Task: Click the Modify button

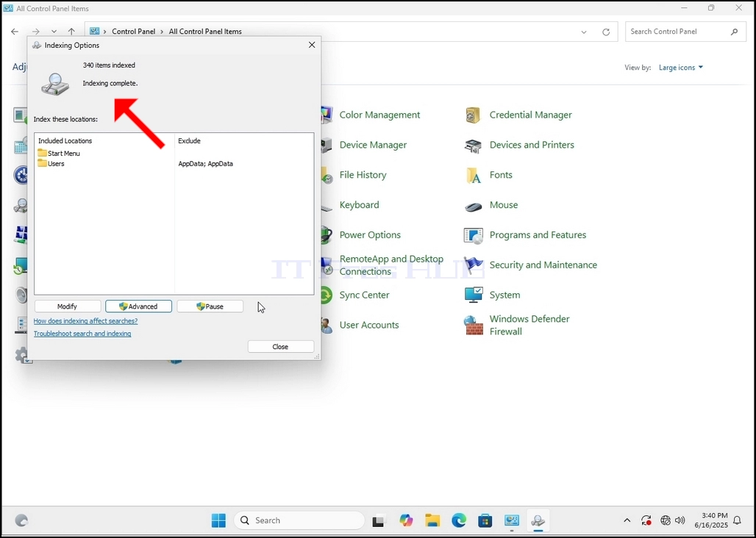Action: click(68, 306)
